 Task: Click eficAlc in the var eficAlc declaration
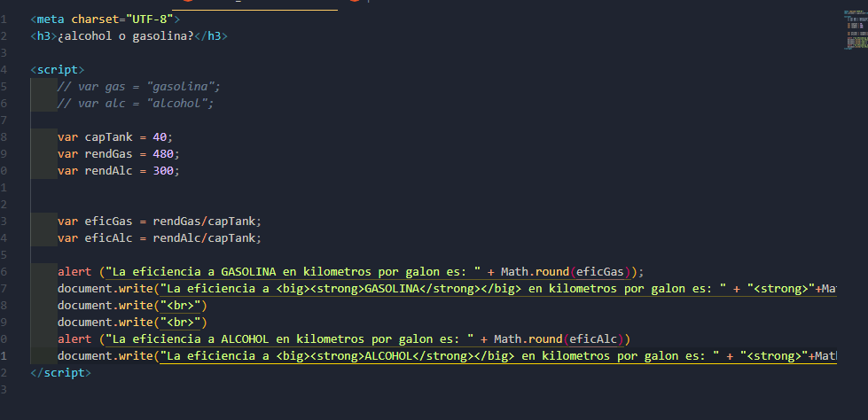coord(108,238)
